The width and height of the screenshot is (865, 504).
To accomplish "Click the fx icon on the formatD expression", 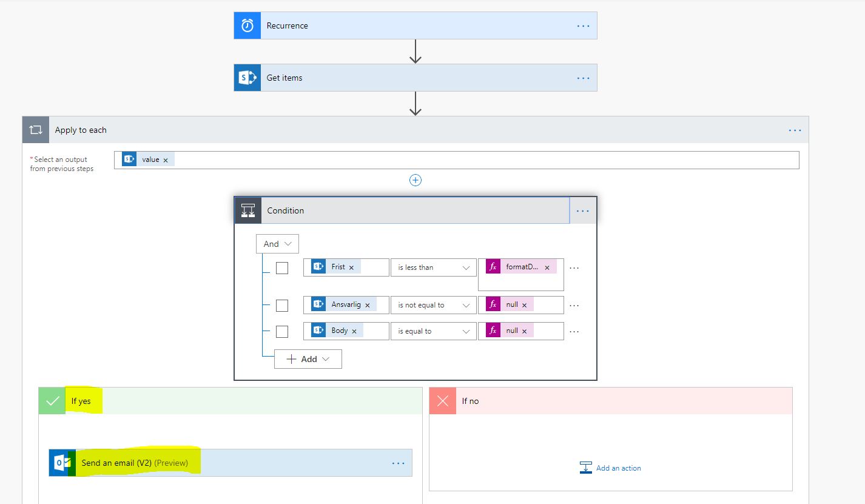I will [x=493, y=267].
